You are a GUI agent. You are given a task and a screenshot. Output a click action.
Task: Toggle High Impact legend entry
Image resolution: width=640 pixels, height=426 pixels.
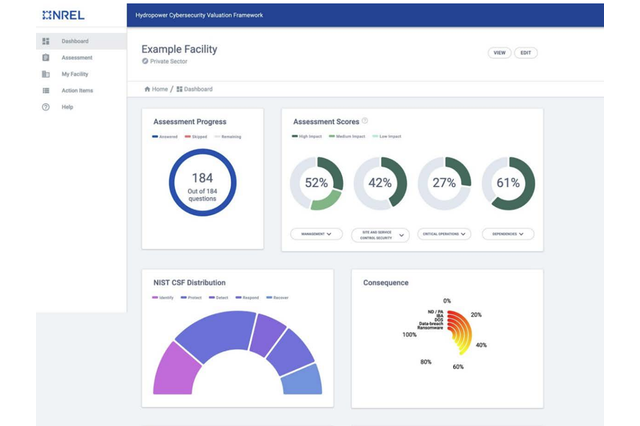(x=307, y=136)
